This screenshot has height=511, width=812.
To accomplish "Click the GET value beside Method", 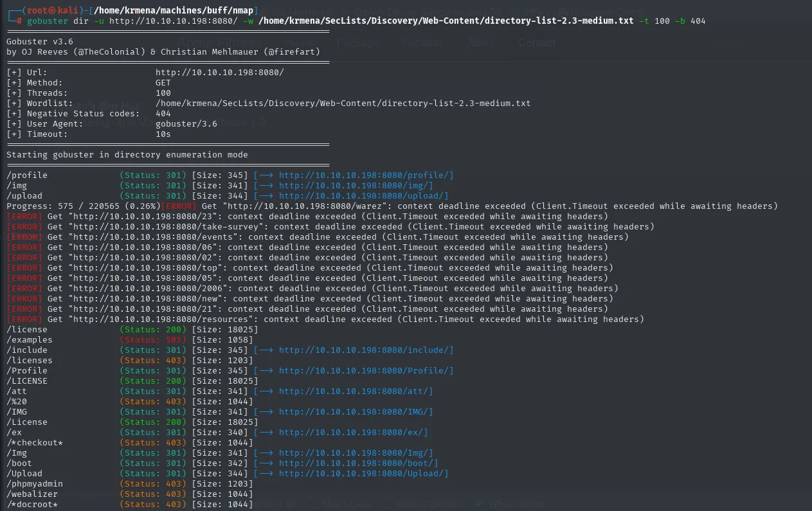I will point(163,83).
